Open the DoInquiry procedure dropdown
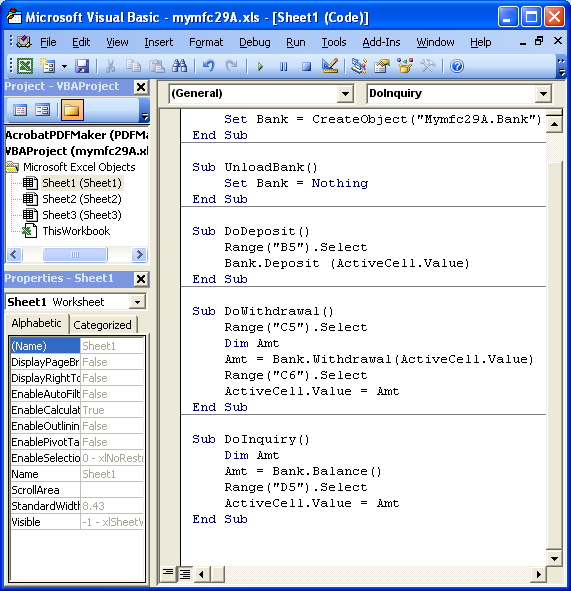Image resolution: width=571 pixels, height=591 pixels. coord(543,93)
